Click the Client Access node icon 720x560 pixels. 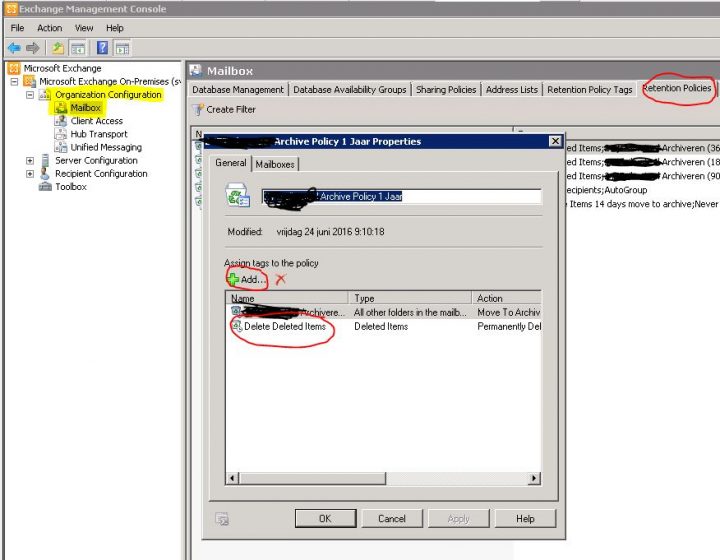(x=61, y=121)
